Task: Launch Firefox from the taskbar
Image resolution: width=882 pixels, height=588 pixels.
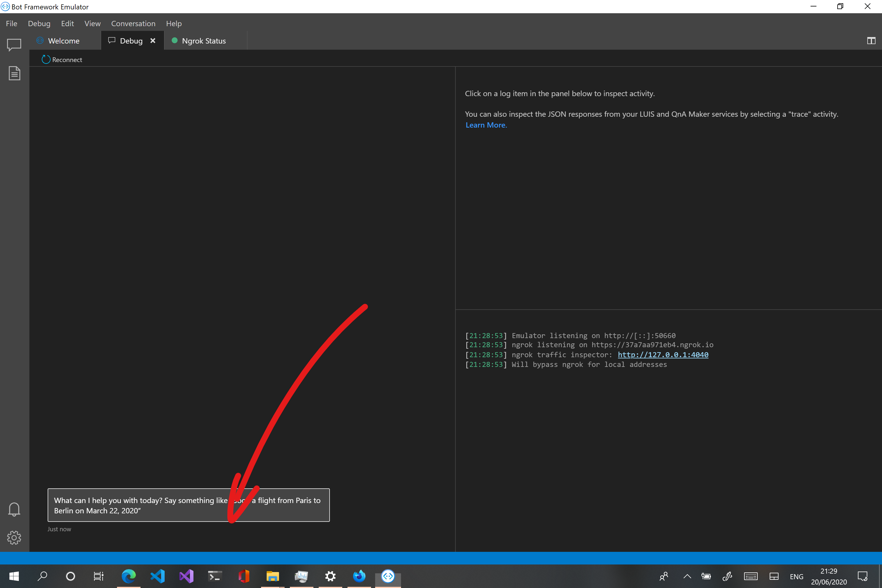Action: pos(359,576)
